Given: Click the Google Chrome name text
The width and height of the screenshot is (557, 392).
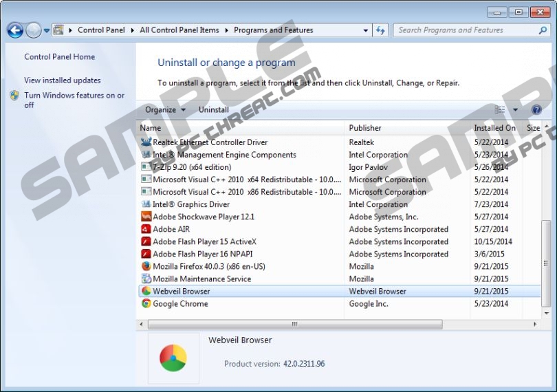Looking at the screenshot, I should tap(180, 304).
